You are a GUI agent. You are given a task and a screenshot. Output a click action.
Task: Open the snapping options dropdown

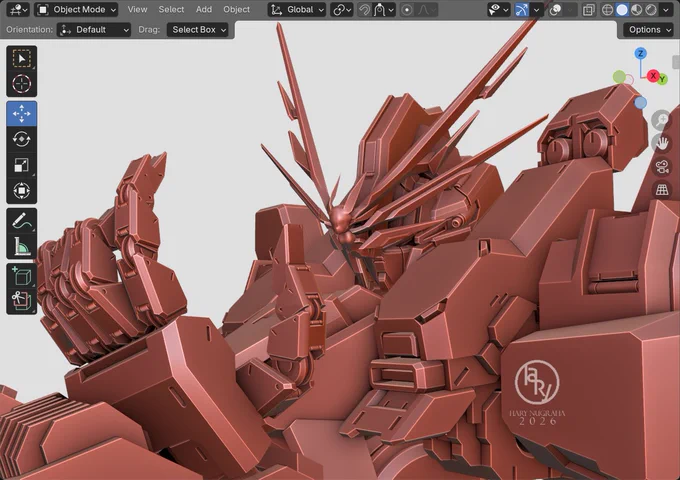[x=384, y=10]
